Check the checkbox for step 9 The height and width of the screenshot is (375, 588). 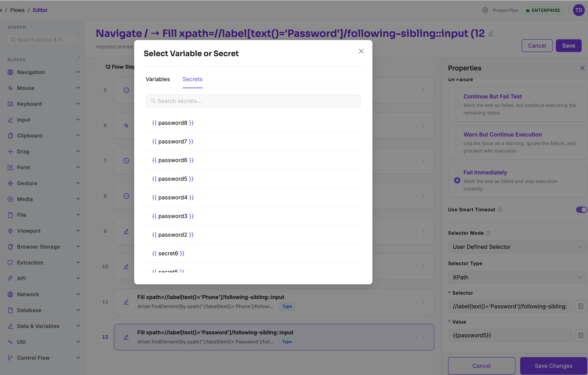(94, 231)
